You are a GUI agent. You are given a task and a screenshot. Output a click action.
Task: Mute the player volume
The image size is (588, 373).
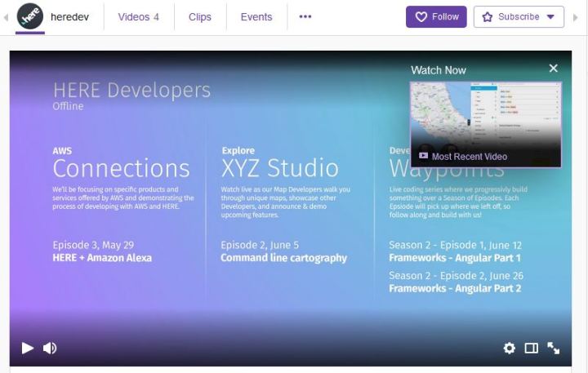point(50,348)
